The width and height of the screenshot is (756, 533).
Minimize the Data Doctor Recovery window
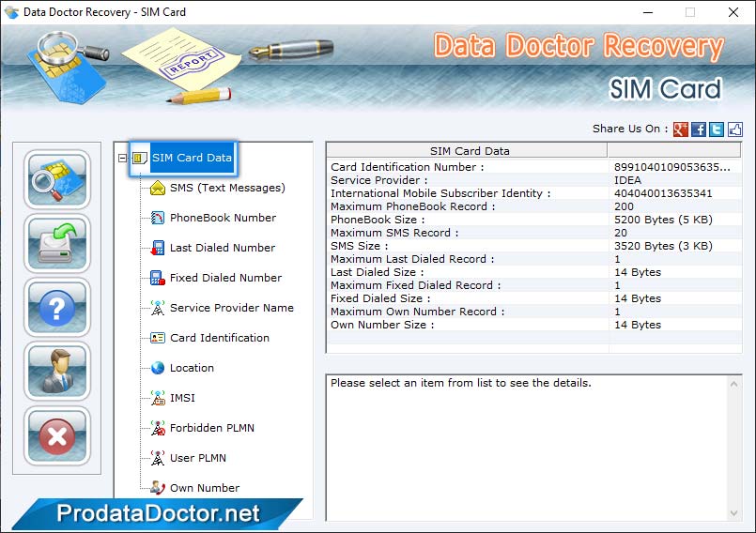click(x=647, y=12)
